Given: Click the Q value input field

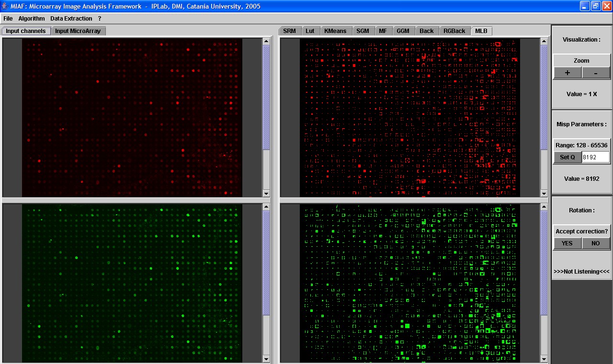Looking at the screenshot, I should [596, 157].
